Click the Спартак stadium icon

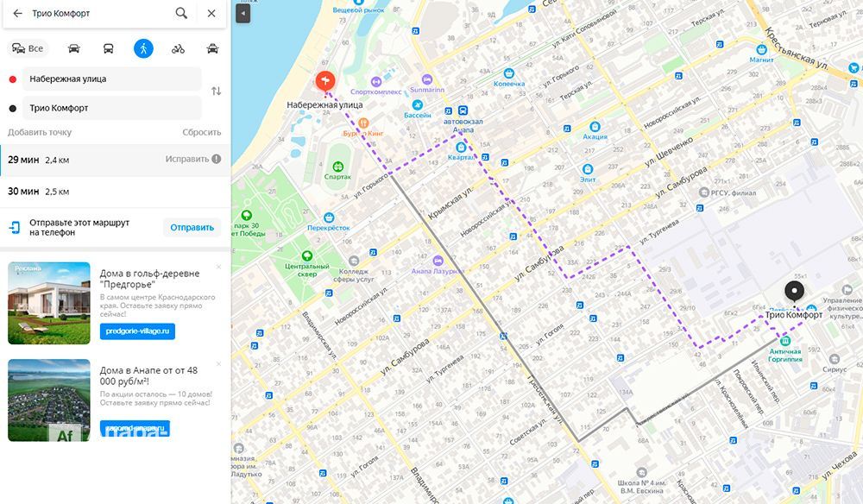[x=338, y=167]
